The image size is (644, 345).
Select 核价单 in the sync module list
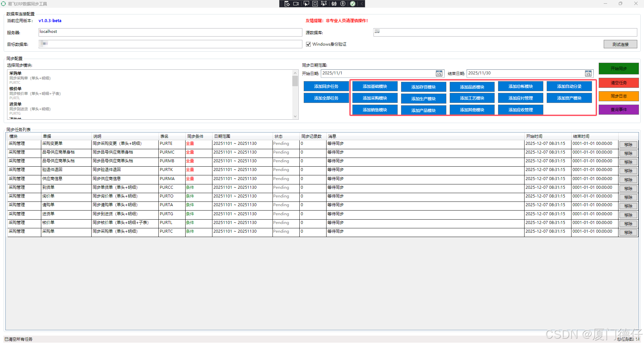[150, 93]
